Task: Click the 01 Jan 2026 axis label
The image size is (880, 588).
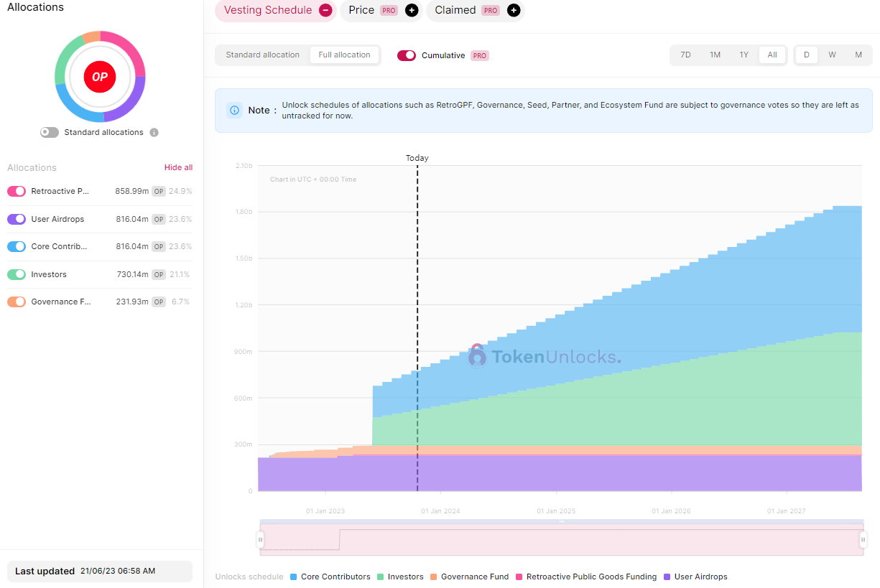Action: click(671, 511)
